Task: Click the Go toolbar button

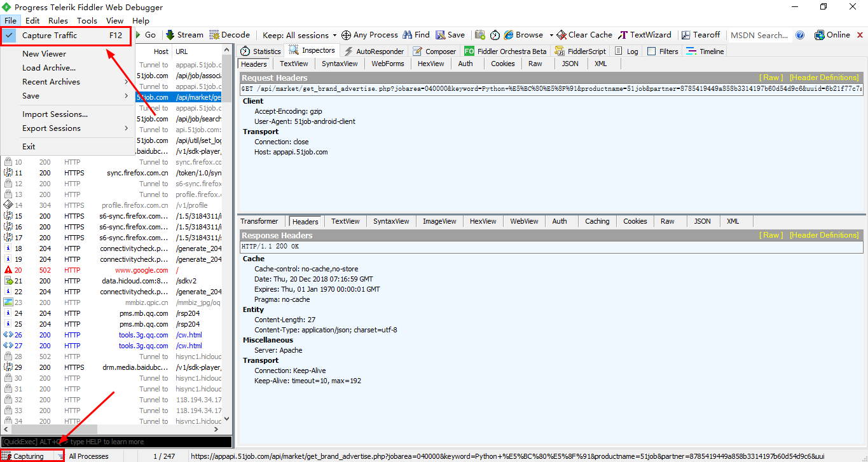Action: pos(145,35)
